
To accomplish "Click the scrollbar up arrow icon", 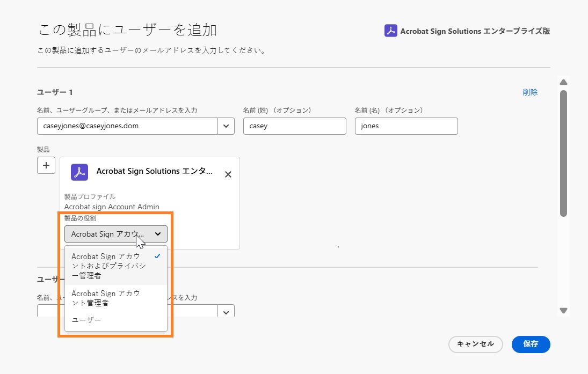I will click(563, 82).
